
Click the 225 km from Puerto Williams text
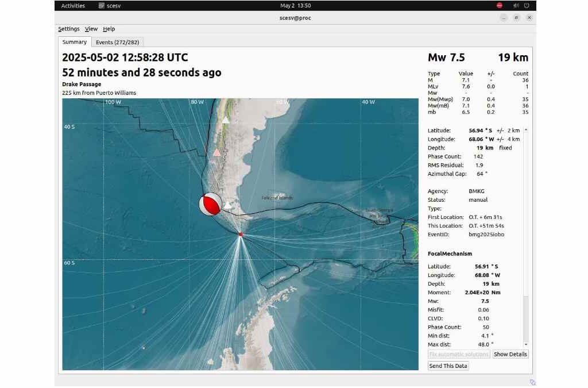[99, 93]
